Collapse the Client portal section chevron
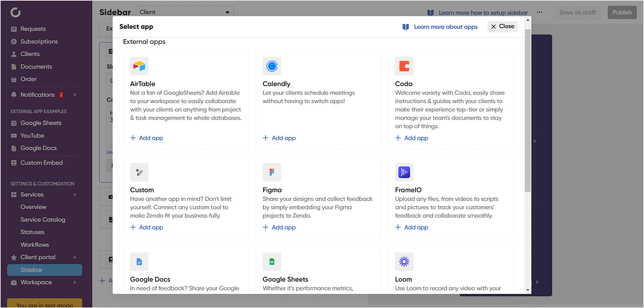The height and width of the screenshot is (308, 644). [75, 258]
